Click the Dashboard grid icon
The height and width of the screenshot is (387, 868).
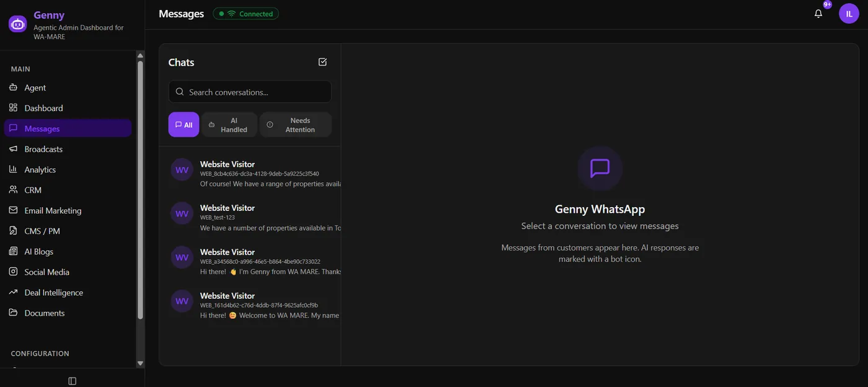pos(13,108)
